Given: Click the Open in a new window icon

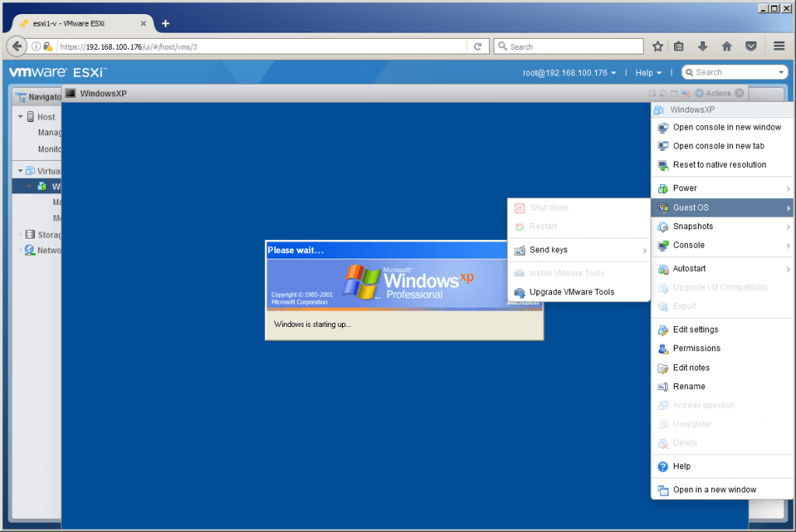Looking at the screenshot, I should [663, 490].
